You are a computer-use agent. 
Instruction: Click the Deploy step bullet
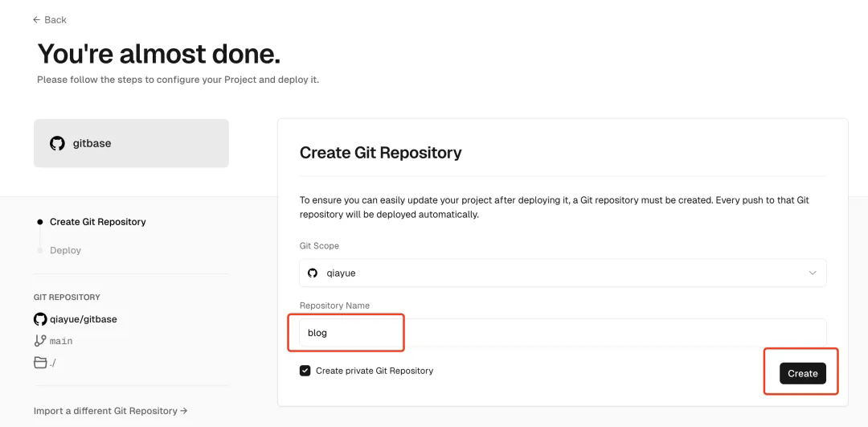[39, 250]
